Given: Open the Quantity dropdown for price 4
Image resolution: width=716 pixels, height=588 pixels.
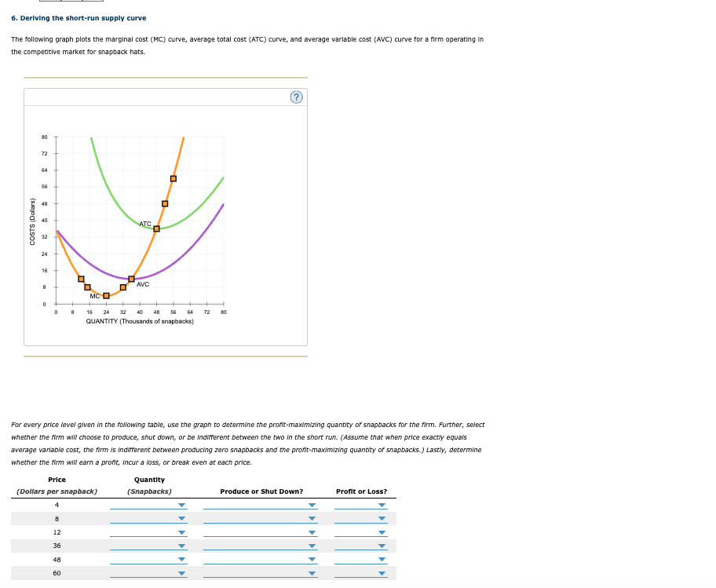Looking at the screenshot, I should [x=181, y=505].
